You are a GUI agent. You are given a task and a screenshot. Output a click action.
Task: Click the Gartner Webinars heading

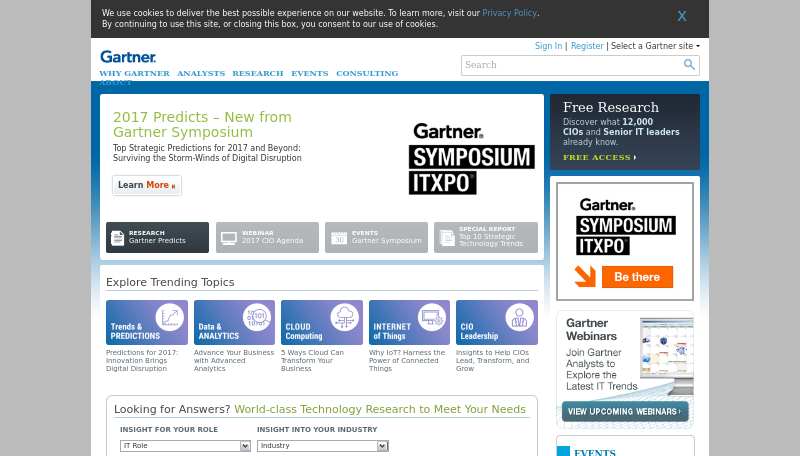591,330
